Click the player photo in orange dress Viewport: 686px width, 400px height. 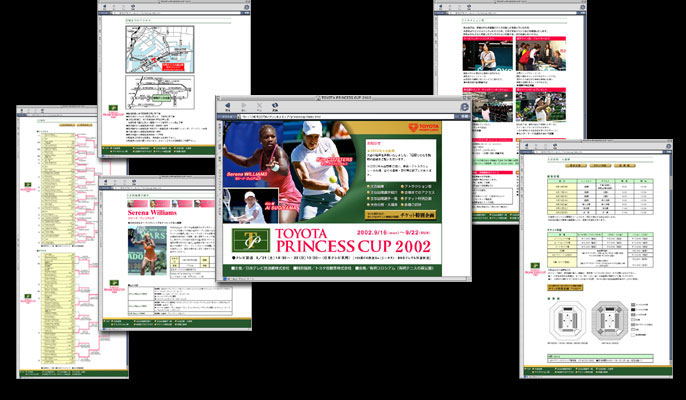[147, 251]
